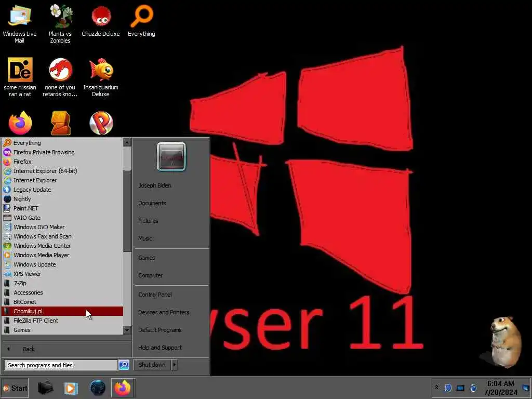Screen dimensions: 532x399
Task: Select the Firefox icon on the desktop
Action: coord(20,123)
